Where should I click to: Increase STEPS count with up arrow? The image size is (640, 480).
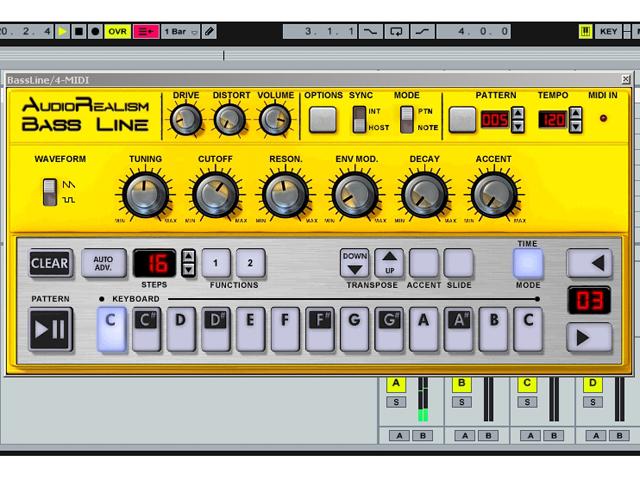pos(188,256)
